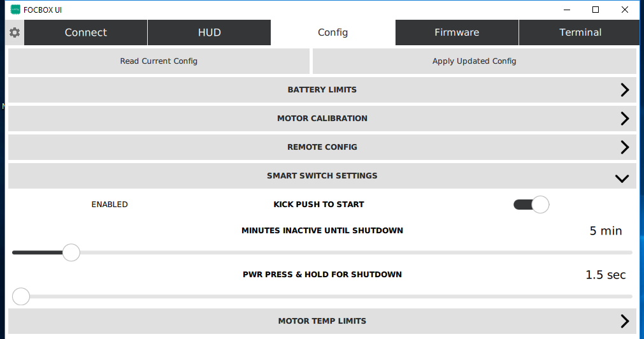Click the PWR press and hold slider handle
The width and height of the screenshot is (644, 339).
point(21,297)
